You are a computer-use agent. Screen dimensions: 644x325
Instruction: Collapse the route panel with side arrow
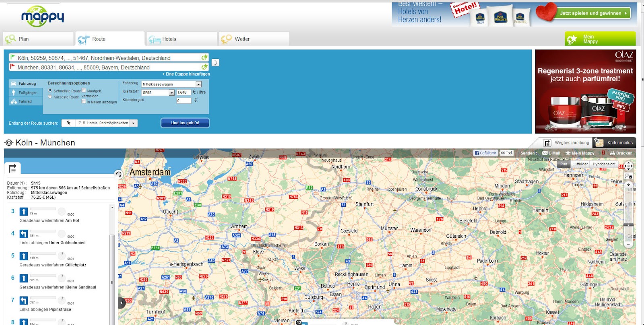(x=122, y=302)
